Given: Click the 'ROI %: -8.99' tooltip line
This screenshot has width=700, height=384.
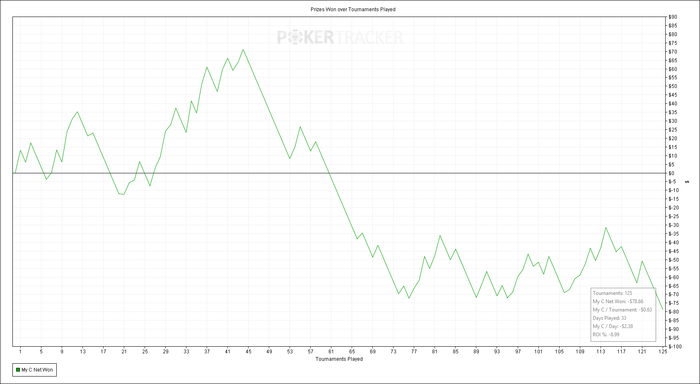Looking at the screenshot, I should click(606, 334).
